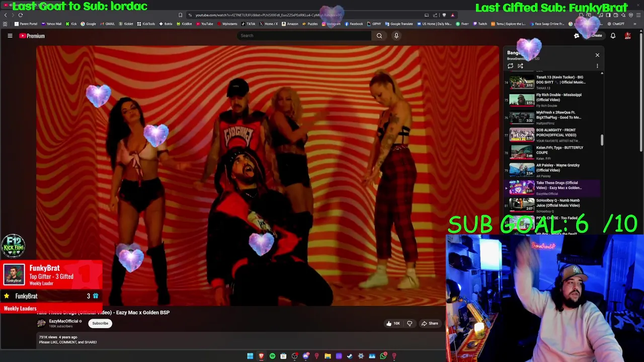Open Spotify from the taskbar

(x=272, y=356)
